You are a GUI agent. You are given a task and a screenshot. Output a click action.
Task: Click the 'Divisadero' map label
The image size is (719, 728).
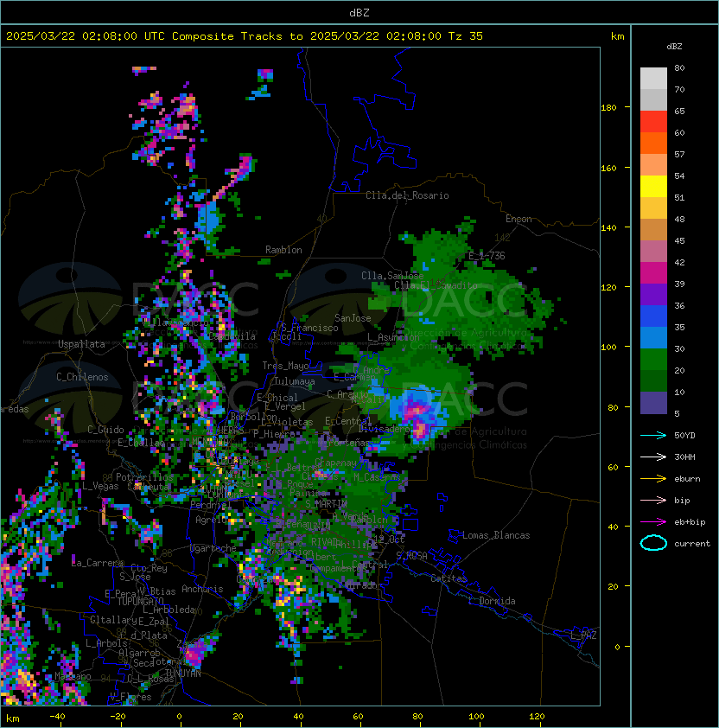tap(385, 429)
